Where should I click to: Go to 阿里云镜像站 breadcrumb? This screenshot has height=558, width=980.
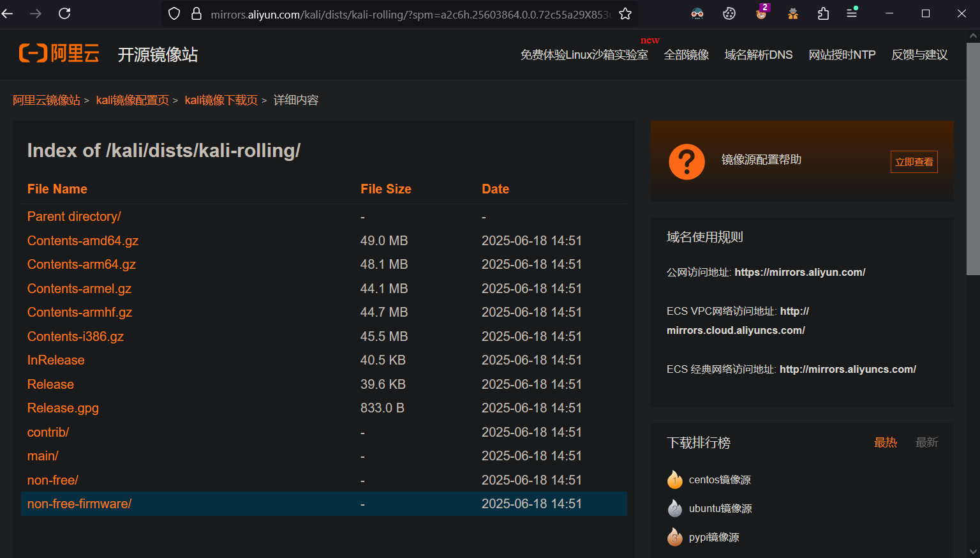pos(47,100)
